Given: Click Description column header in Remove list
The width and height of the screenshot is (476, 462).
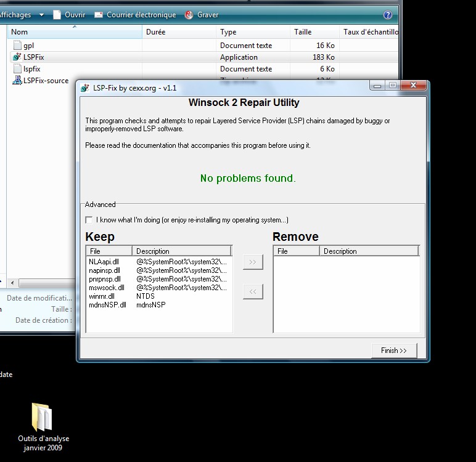Looking at the screenshot, I should (x=369, y=251).
